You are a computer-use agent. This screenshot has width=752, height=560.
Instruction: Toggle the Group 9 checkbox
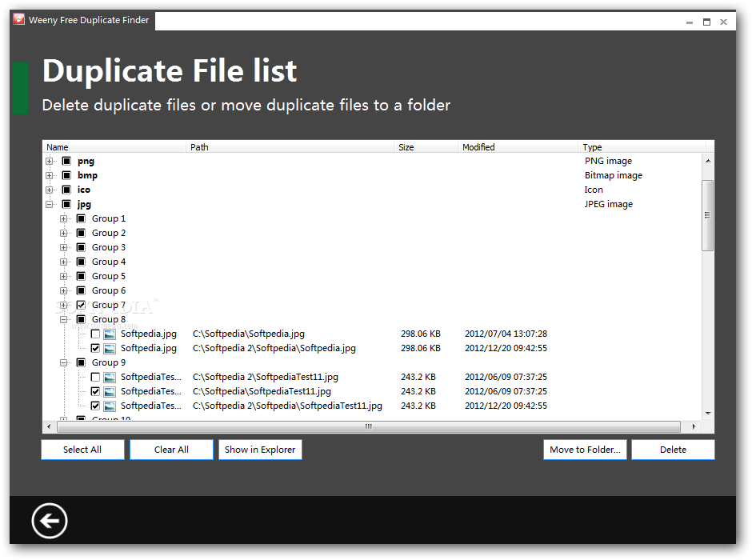[81, 362]
